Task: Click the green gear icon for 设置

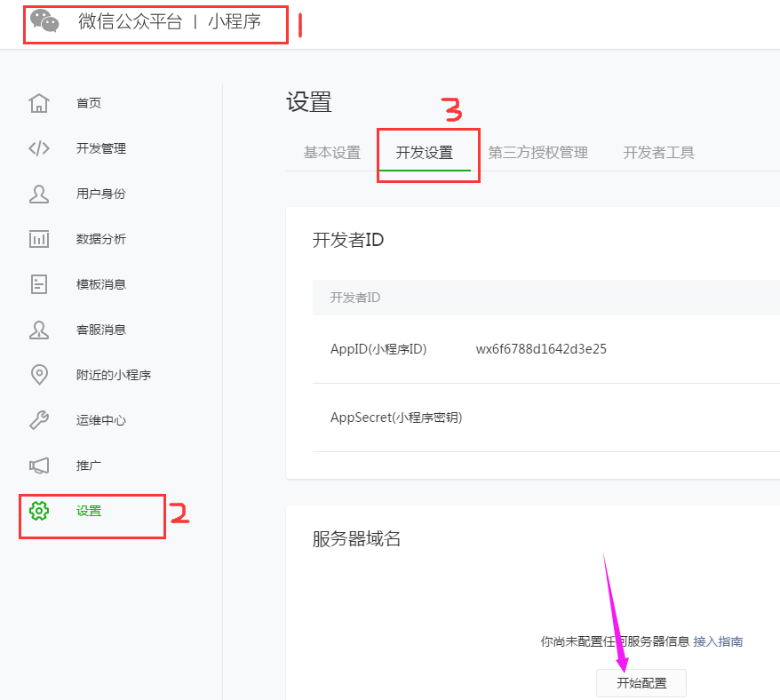Action: [39, 511]
